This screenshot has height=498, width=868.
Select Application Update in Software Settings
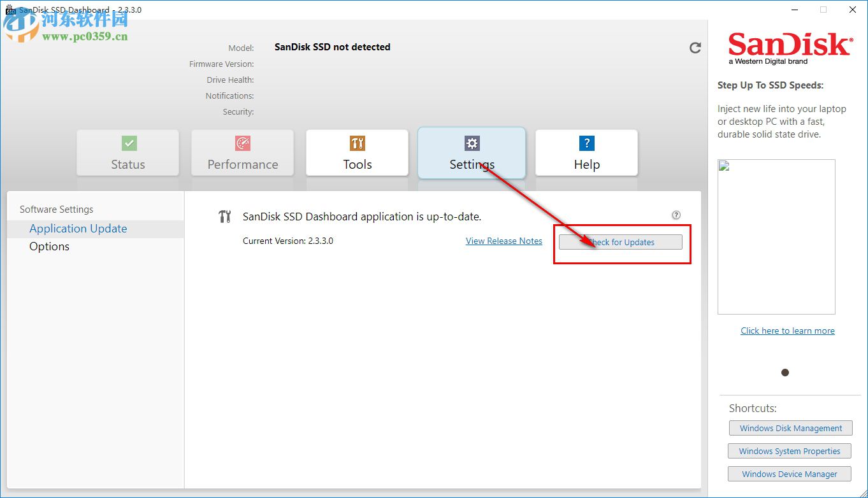[96, 229]
